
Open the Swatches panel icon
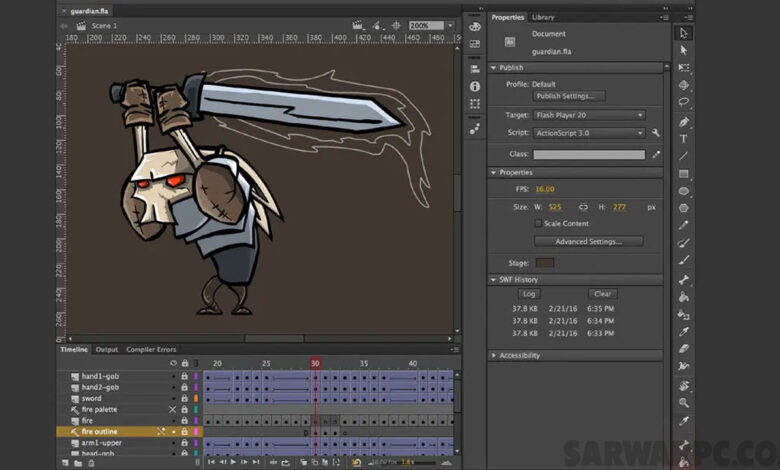pos(475,44)
